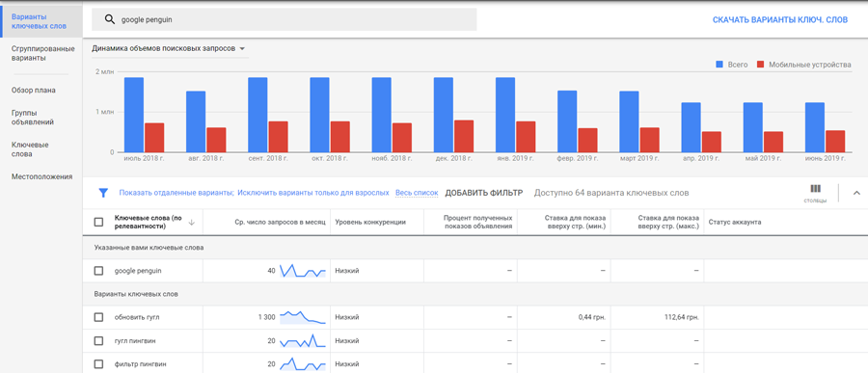Click the обновить гугл trend sparkline
The height and width of the screenshot is (373, 868).
click(x=303, y=317)
